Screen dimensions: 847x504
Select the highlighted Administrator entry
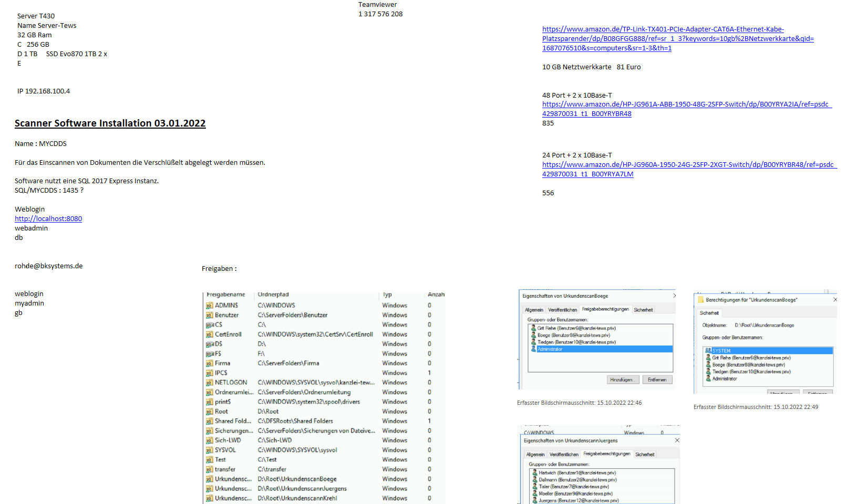(550, 349)
